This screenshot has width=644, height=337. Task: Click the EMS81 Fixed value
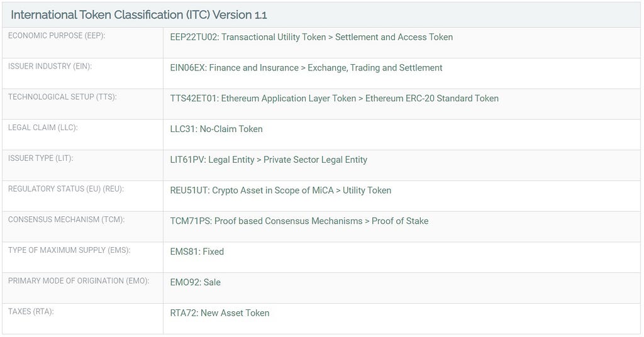point(197,251)
